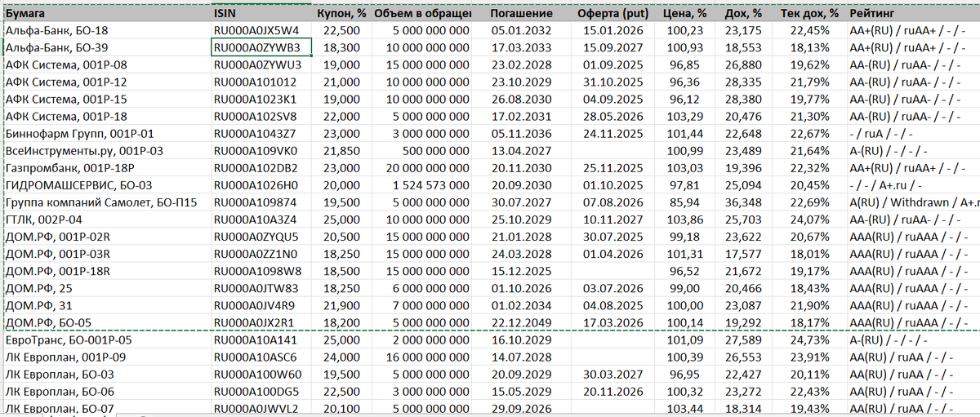The width and height of the screenshot is (980, 417).
Task: Select current yield cell 24,07%
Action: point(809,220)
